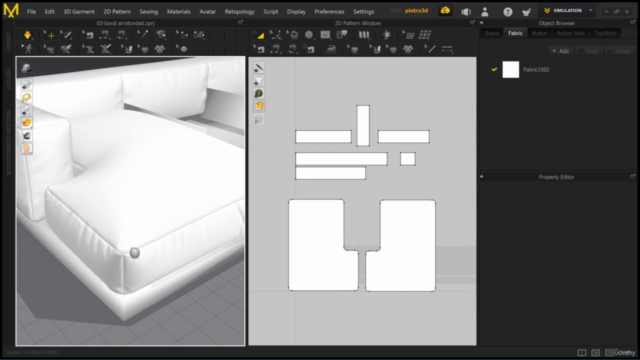Select the Pin round icon in 3D toolbar
The image size is (640, 360).
click(182, 49)
